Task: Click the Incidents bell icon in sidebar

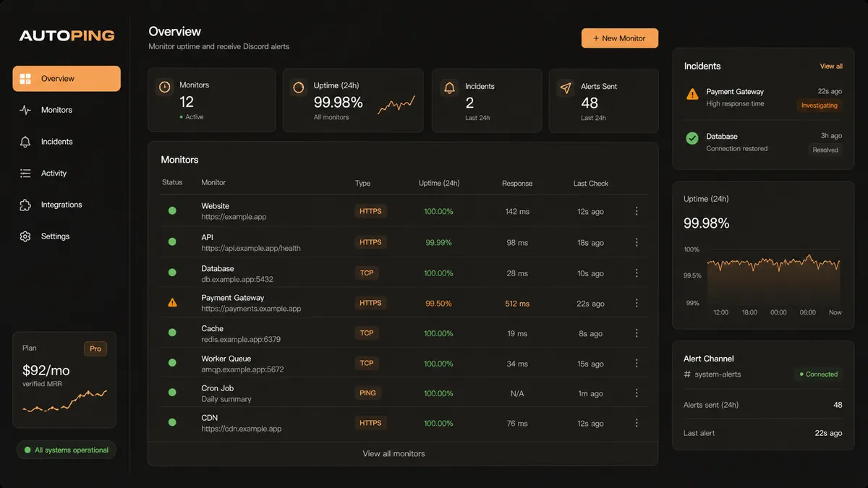Action: [x=25, y=142]
